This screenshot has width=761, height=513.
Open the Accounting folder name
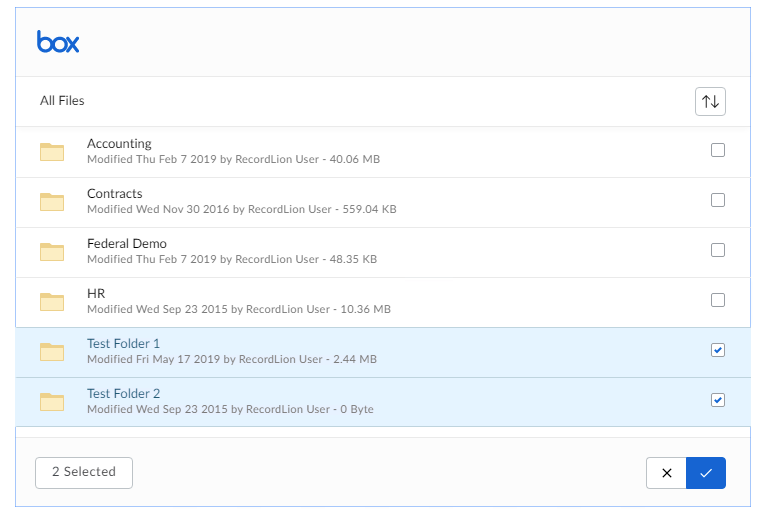[x=119, y=144]
